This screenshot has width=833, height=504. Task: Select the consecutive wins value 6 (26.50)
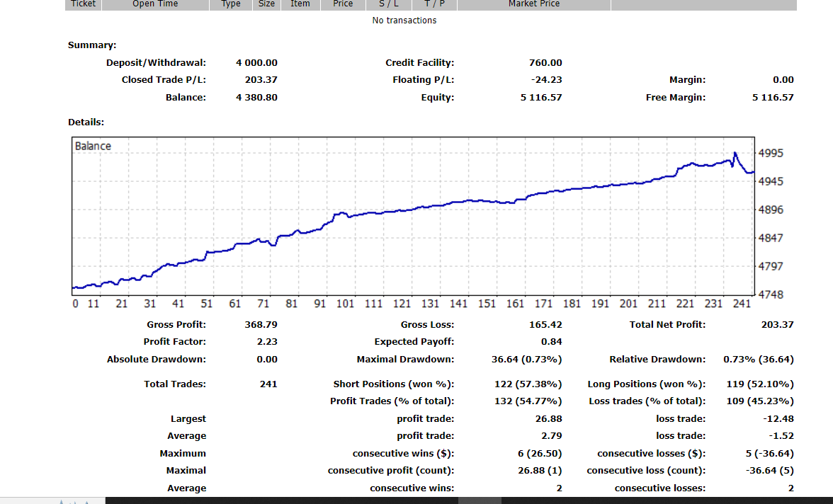[540, 454]
